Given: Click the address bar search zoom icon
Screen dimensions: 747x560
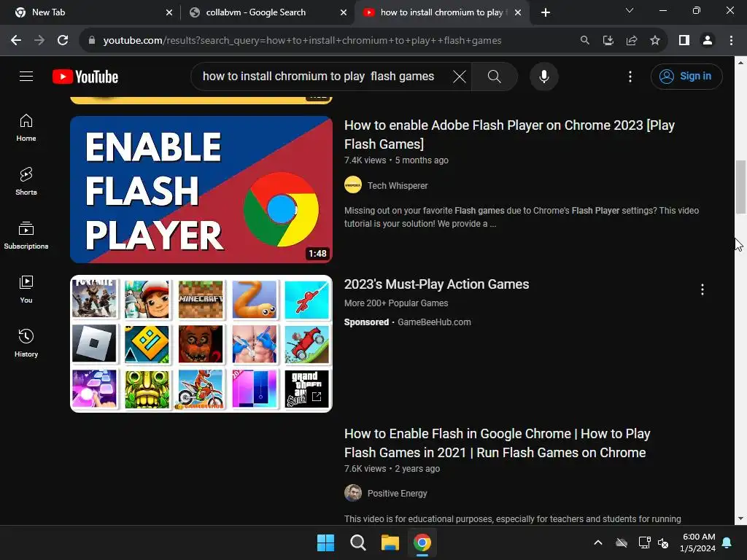Looking at the screenshot, I should coord(584,41).
